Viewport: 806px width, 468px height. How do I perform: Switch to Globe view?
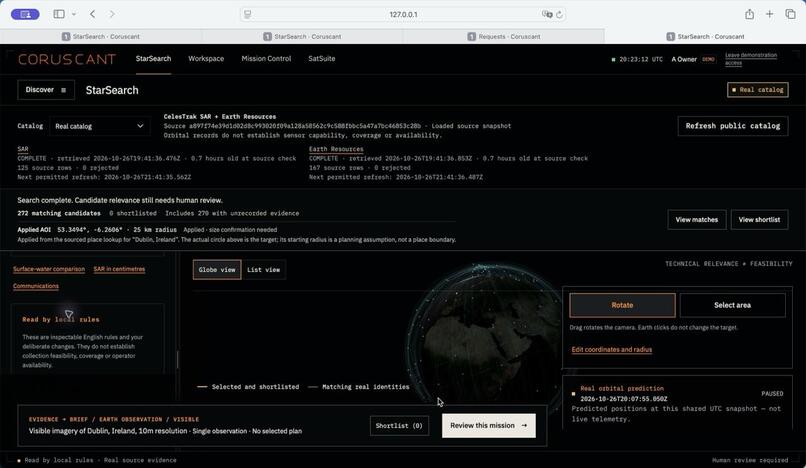pos(217,269)
